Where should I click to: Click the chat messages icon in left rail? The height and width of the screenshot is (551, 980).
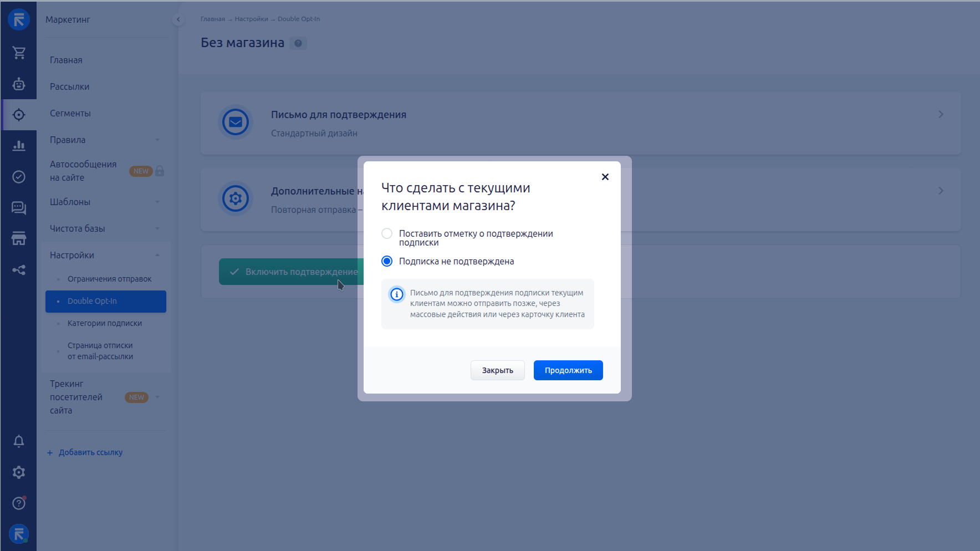coord(19,208)
